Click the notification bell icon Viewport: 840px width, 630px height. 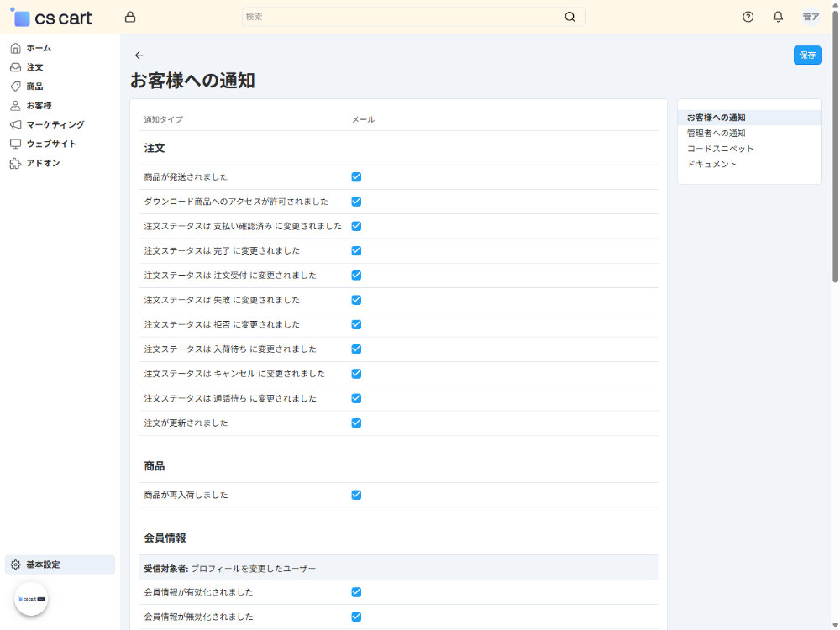[x=777, y=17]
